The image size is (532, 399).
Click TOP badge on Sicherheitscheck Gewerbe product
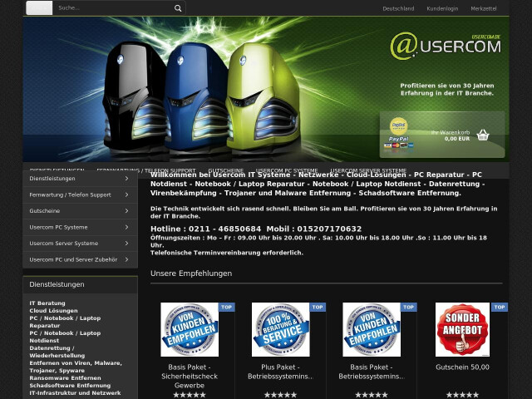point(227,307)
